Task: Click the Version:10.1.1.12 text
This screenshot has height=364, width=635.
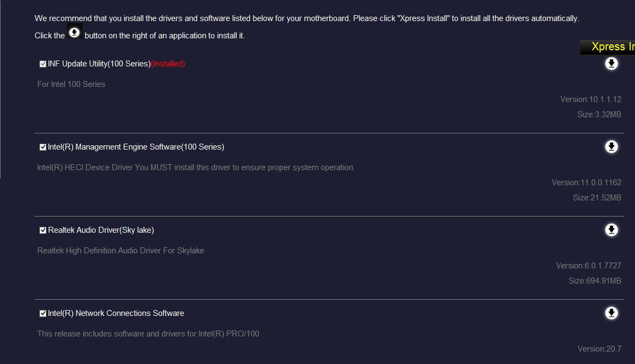Action: [591, 99]
